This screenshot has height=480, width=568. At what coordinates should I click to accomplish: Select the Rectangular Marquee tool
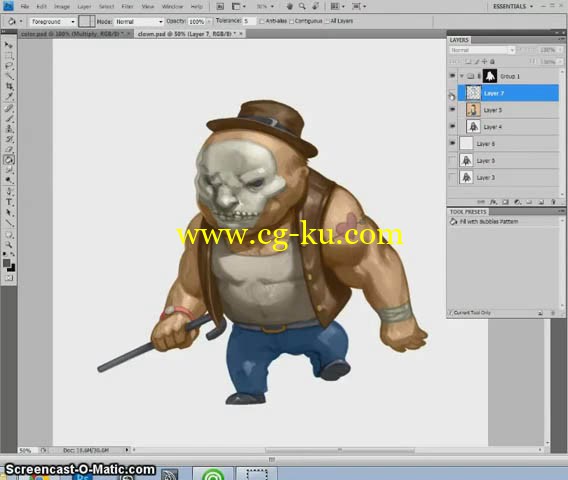pos(8,56)
